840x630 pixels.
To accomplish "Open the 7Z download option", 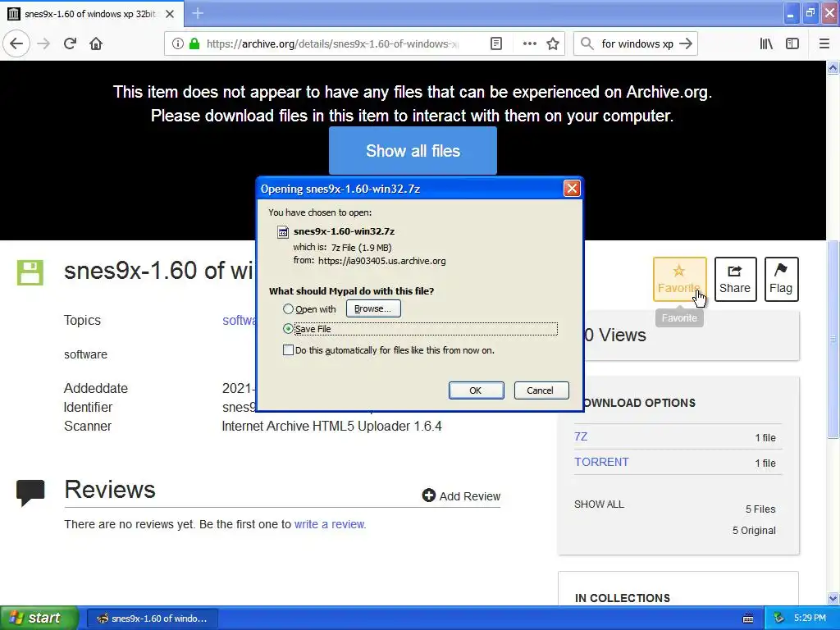I will click(x=581, y=436).
